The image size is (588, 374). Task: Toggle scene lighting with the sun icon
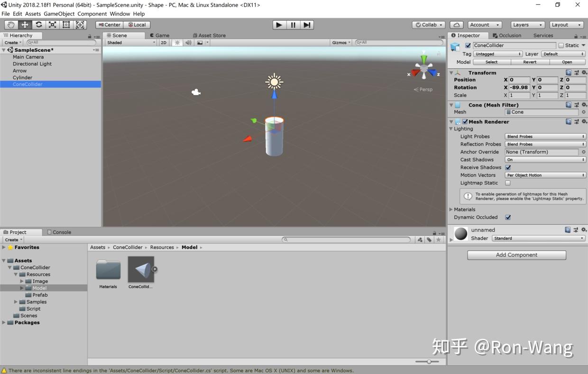pos(177,42)
